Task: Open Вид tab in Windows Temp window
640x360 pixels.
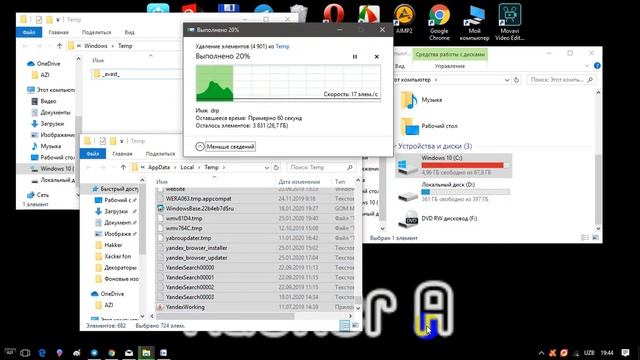Action: pos(129,32)
